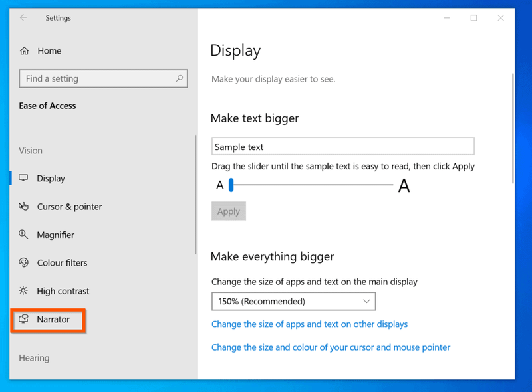Open cursor and mouse pointer size link

pos(331,347)
